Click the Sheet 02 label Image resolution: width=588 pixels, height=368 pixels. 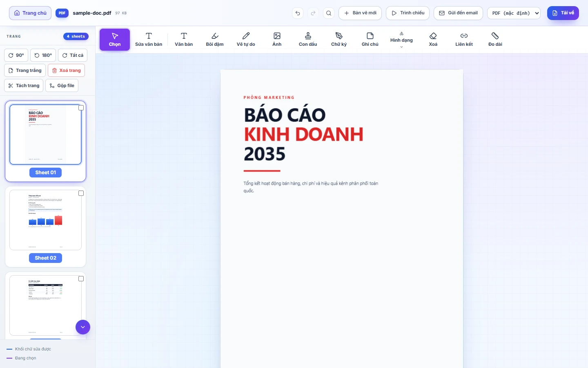pyautogui.click(x=45, y=258)
